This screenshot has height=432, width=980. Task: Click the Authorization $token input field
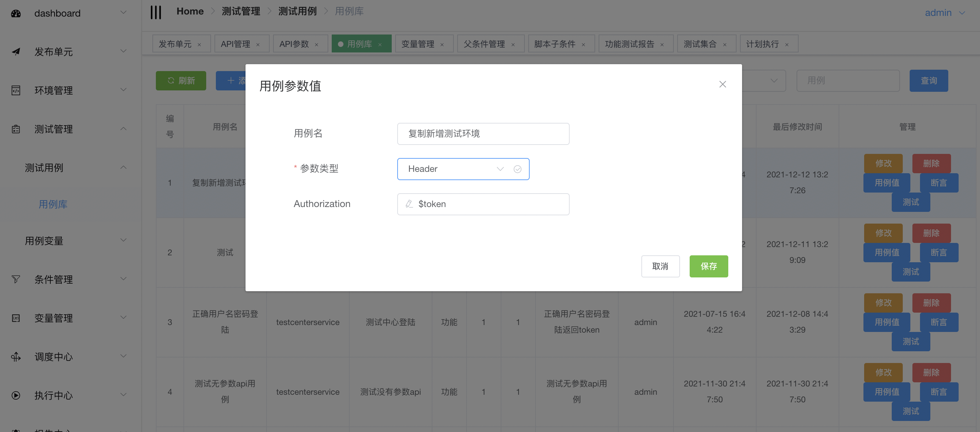tap(483, 204)
